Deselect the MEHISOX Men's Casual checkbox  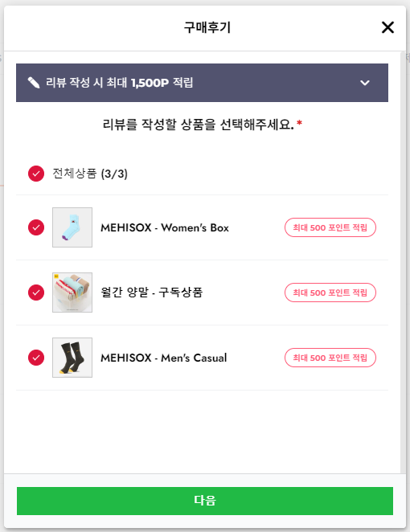click(x=36, y=358)
